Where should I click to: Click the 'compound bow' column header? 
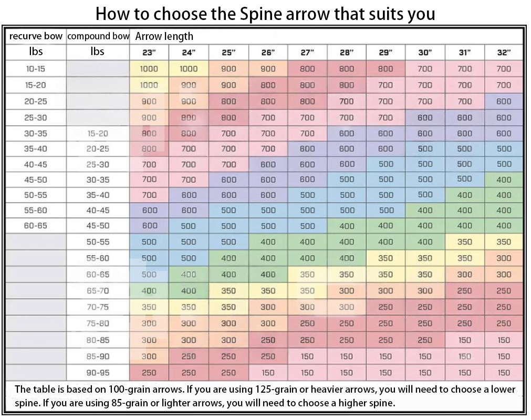[98, 36]
